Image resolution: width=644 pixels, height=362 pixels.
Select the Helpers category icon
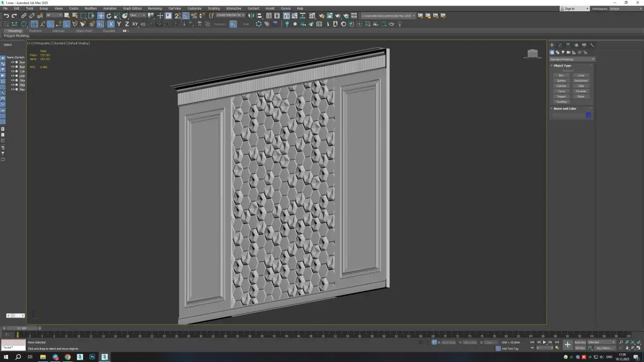[x=574, y=53]
